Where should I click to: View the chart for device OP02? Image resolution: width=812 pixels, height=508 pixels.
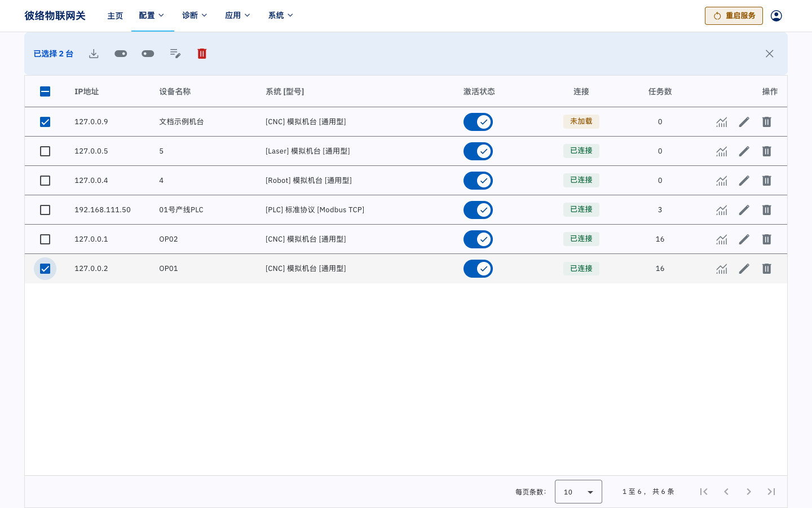click(722, 239)
